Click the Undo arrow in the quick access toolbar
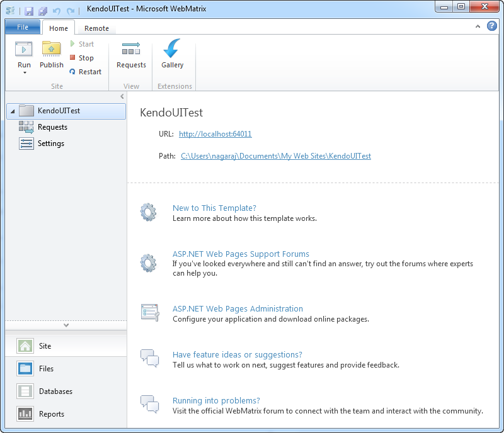This screenshot has width=504, height=433. click(x=57, y=11)
